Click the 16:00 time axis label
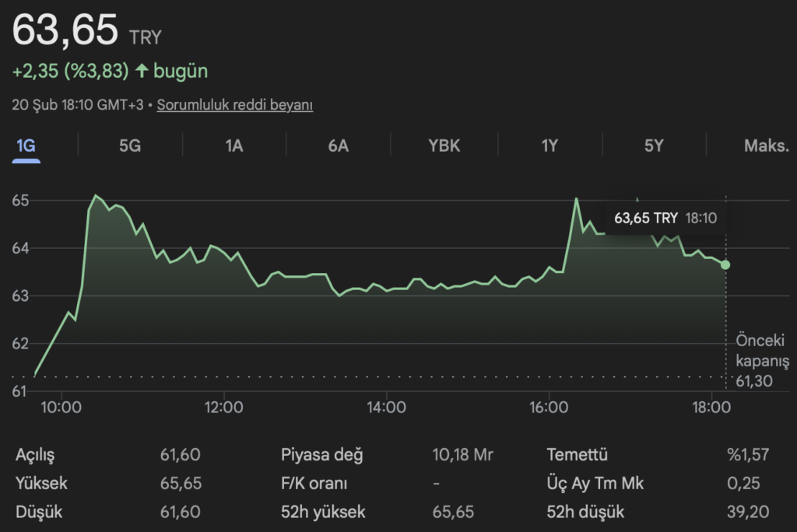797x532 pixels. pyautogui.click(x=549, y=406)
